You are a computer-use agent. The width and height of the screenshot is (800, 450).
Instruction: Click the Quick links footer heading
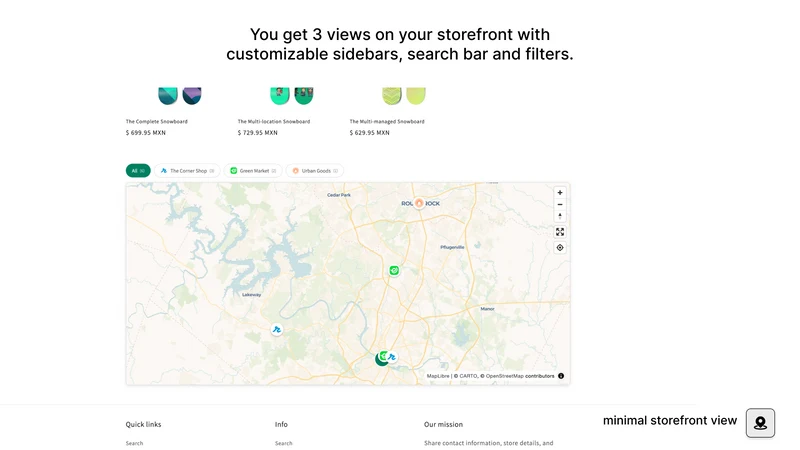coord(143,424)
